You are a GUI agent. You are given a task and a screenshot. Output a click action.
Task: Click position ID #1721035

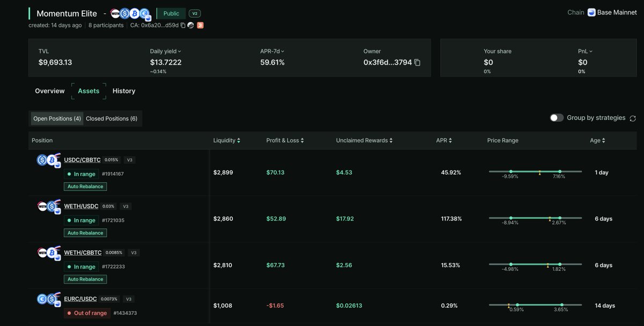pyautogui.click(x=113, y=220)
